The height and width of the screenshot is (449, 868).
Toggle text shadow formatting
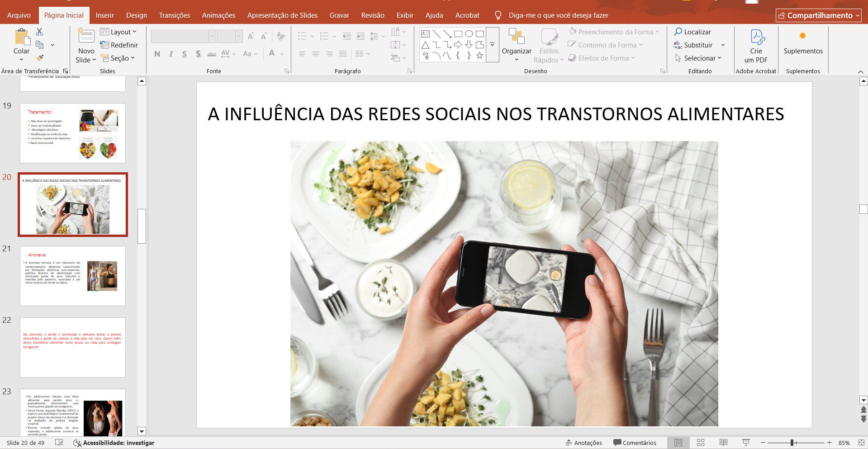pos(198,54)
